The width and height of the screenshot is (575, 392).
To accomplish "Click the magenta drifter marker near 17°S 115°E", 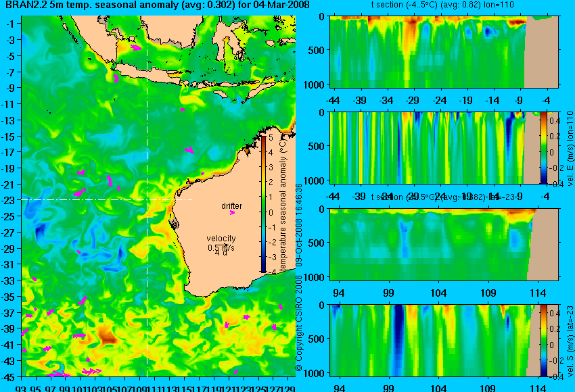I will tap(189, 150).
